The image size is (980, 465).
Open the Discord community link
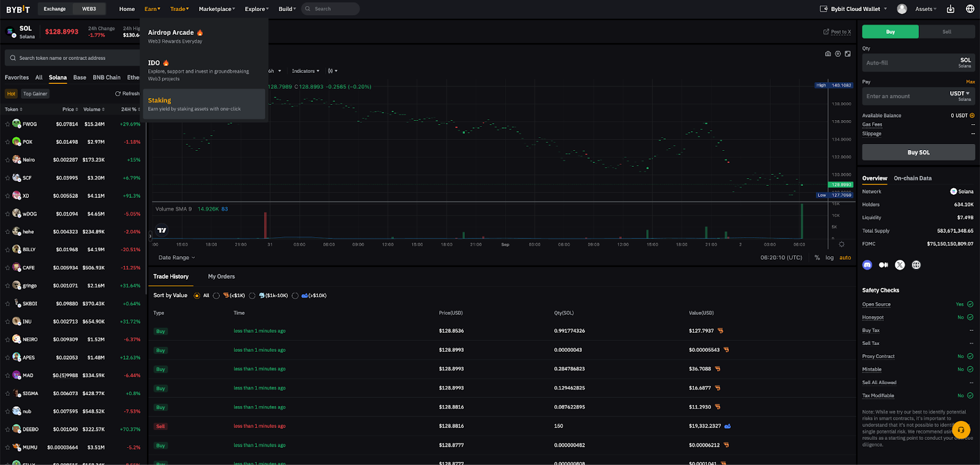[x=867, y=265]
